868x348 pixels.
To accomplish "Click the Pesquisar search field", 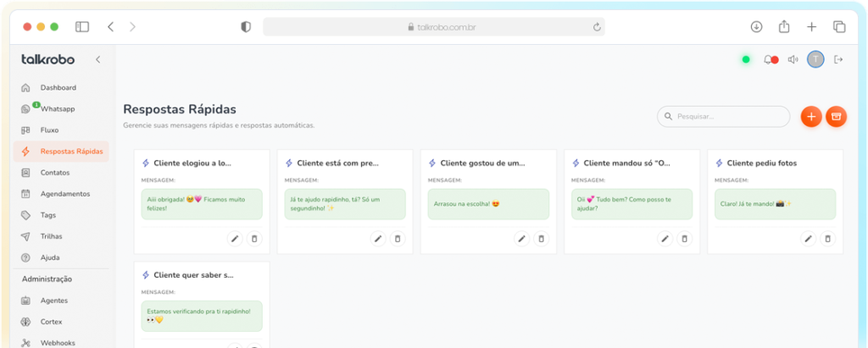I will (x=729, y=116).
